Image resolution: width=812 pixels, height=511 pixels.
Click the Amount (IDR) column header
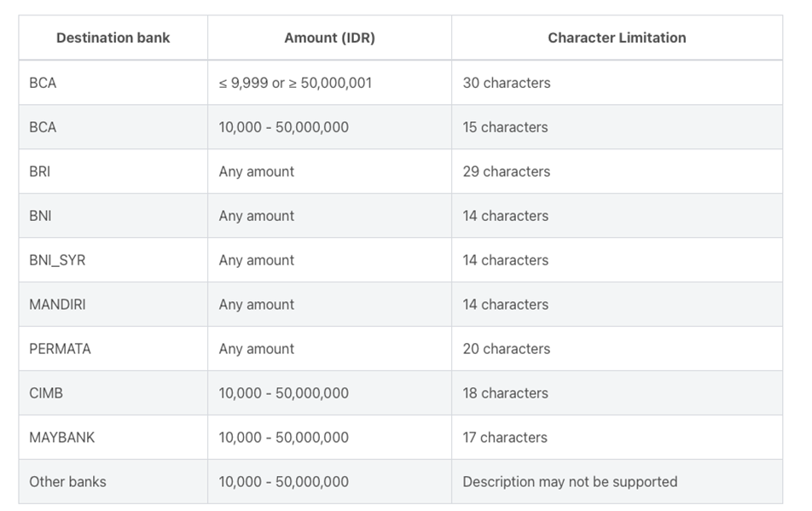(329, 38)
